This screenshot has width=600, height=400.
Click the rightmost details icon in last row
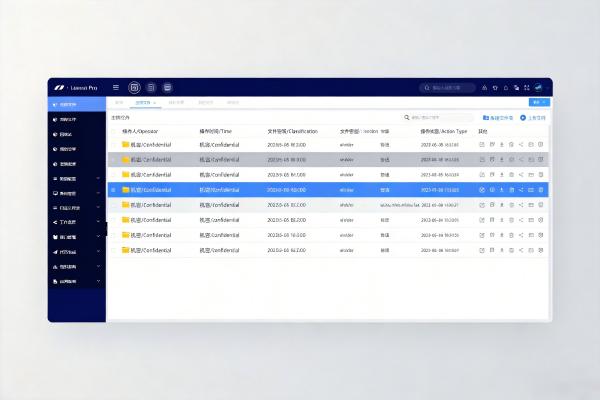pyautogui.click(x=541, y=250)
